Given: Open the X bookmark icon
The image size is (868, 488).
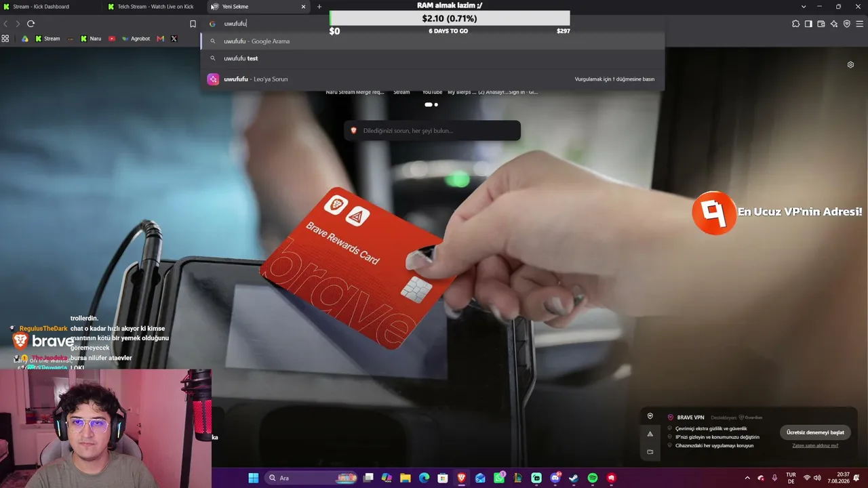Looking at the screenshot, I should click(174, 39).
